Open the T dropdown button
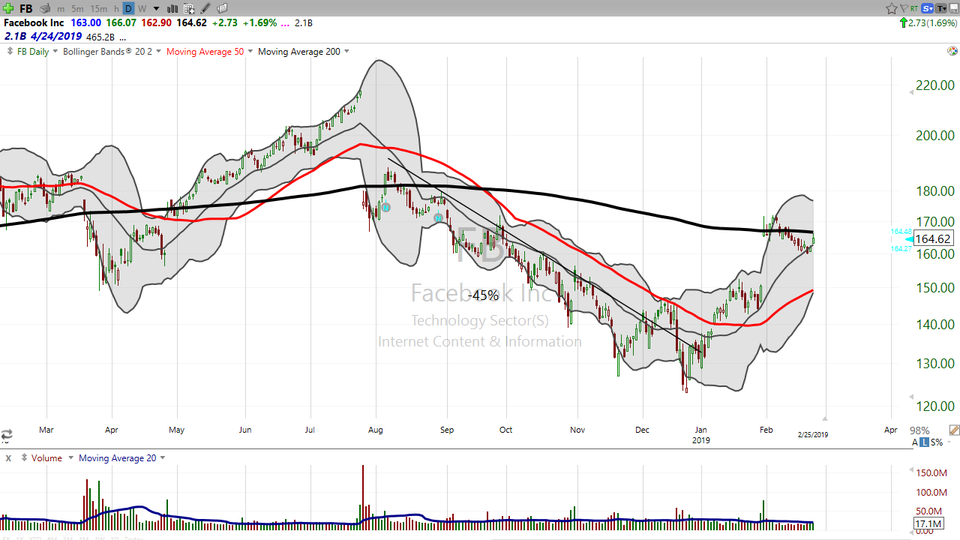 (941, 9)
